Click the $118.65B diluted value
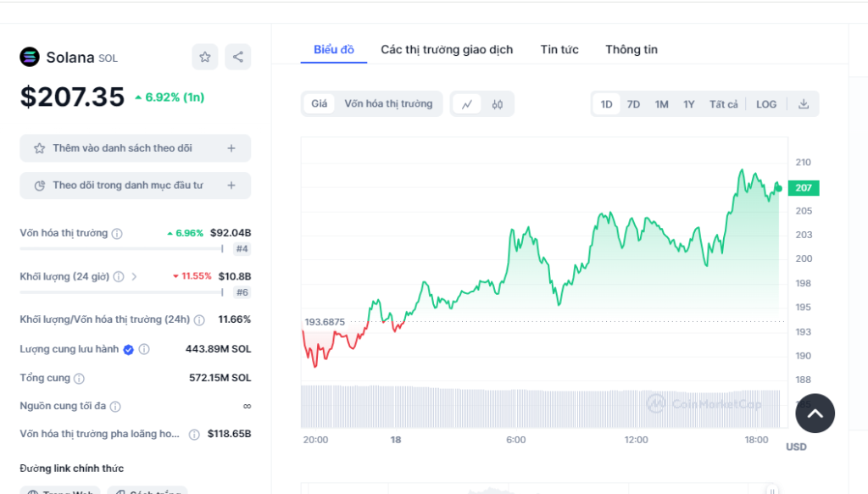 [x=229, y=434]
